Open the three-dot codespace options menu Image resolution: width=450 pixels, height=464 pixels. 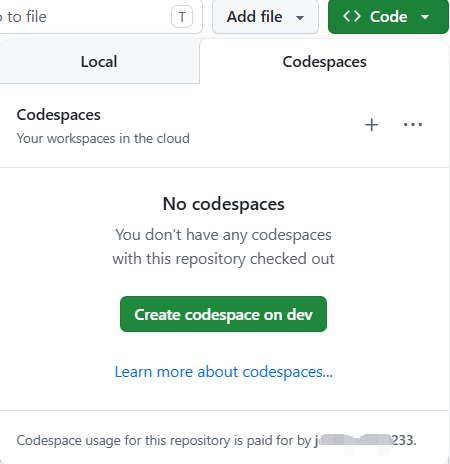(x=413, y=125)
